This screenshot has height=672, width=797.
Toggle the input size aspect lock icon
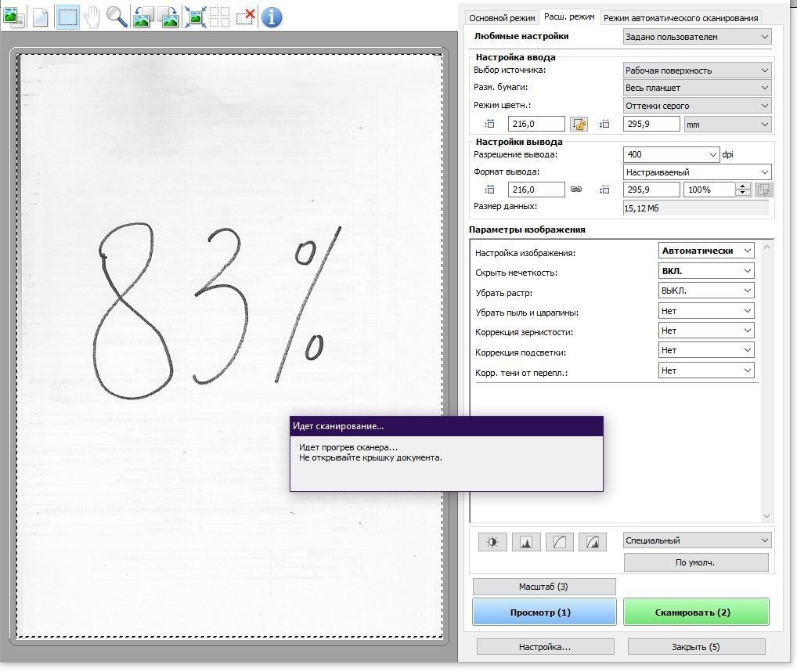click(x=579, y=124)
